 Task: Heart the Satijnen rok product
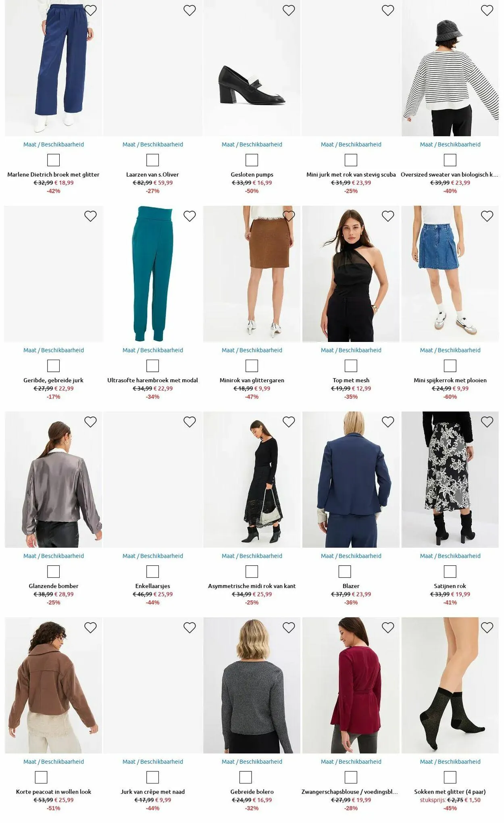tap(487, 422)
